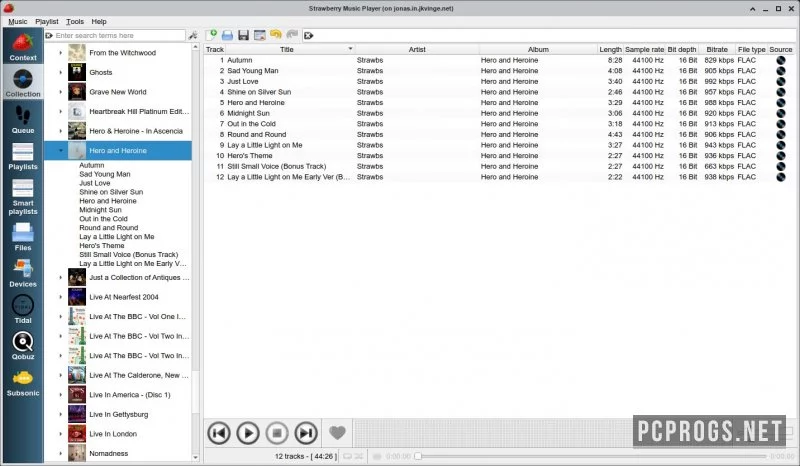The width and height of the screenshot is (800, 466).
Task: Skip to the next track
Action: pos(306,433)
